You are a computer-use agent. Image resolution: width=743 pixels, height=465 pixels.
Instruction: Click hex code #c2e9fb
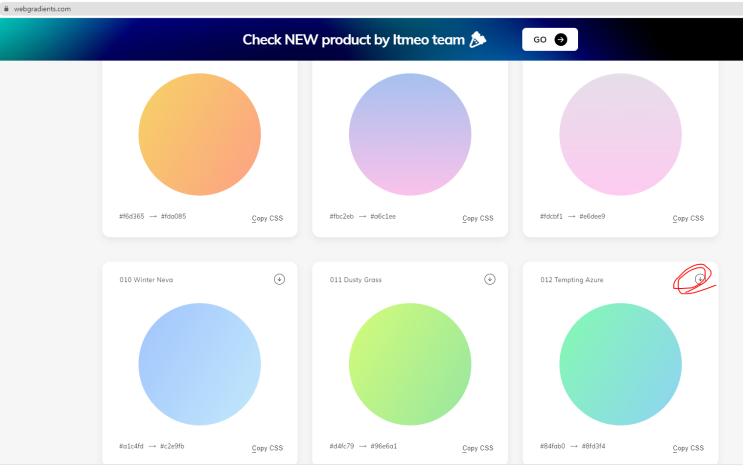point(172,446)
